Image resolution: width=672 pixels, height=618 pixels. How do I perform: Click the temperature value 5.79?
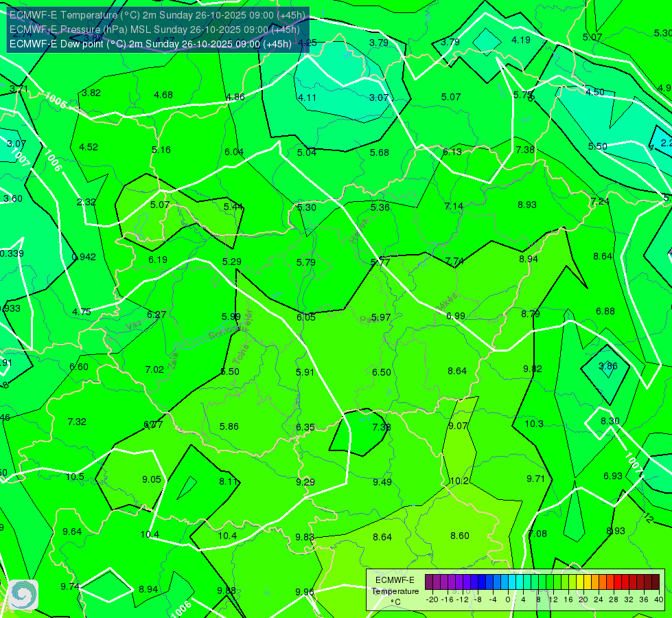tap(305, 262)
